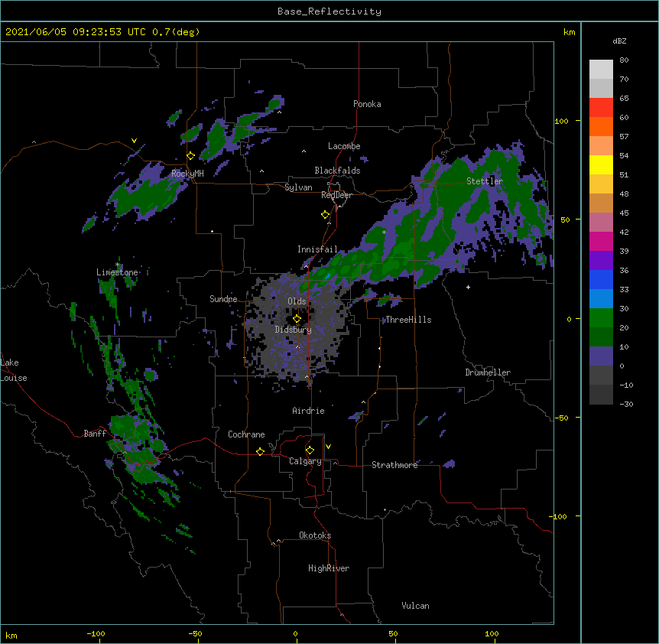Pick the red 60-65 dBZ legend swatch
The width and height of the screenshot is (659, 644).
click(x=601, y=108)
